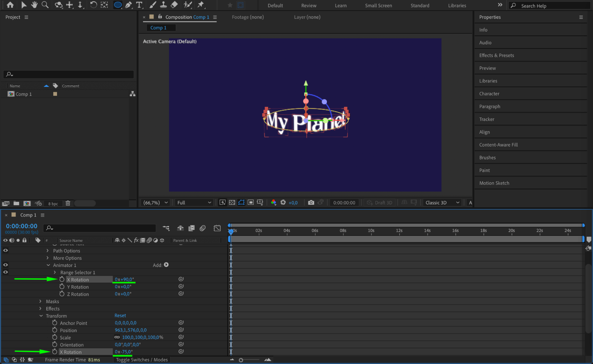Open the Classic 3D renderer dropdown
The image size is (593, 364).
coord(442,202)
